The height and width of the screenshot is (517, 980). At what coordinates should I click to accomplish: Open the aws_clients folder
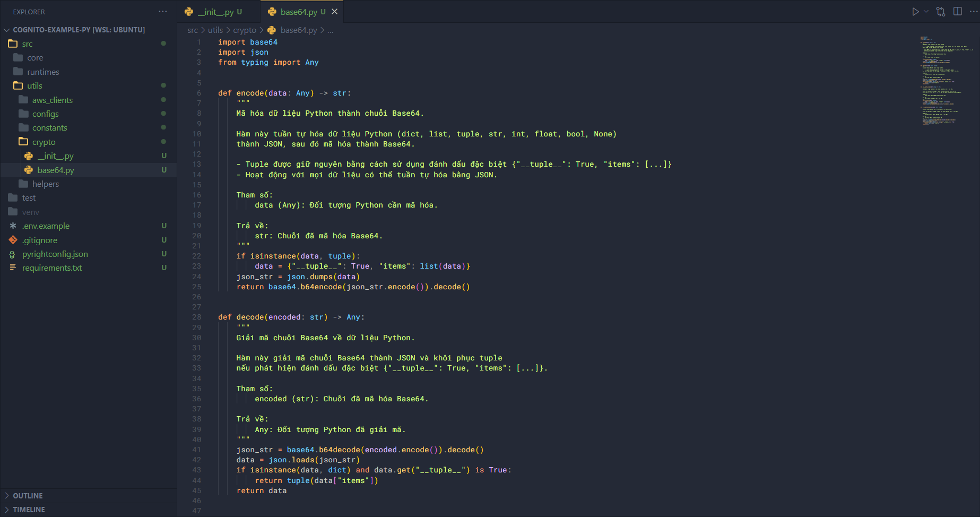pyautogui.click(x=52, y=100)
